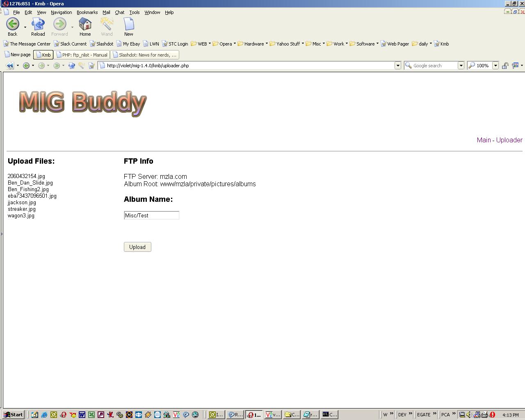Open the Bookmarks menu
Viewport: 525px width, 420px height.
tap(87, 12)
